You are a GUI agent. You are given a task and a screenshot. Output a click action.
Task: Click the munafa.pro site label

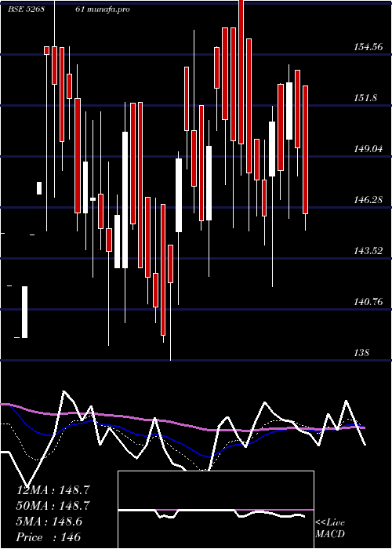pos(107,9)
